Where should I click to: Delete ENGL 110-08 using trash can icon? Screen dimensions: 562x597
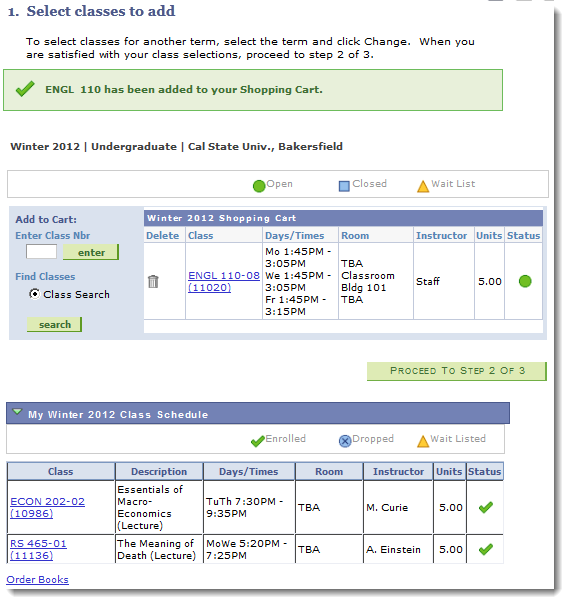coord(153,281)
